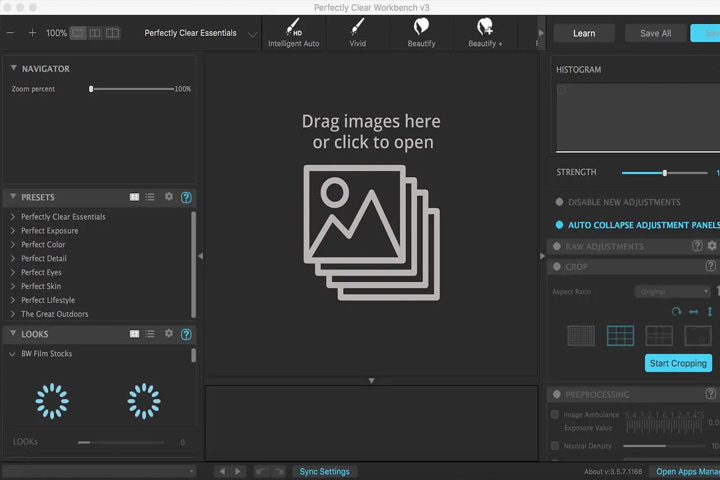720x480 pixels.
Task: Click Sync Settings in bottom bar
Action: (324, 472)
